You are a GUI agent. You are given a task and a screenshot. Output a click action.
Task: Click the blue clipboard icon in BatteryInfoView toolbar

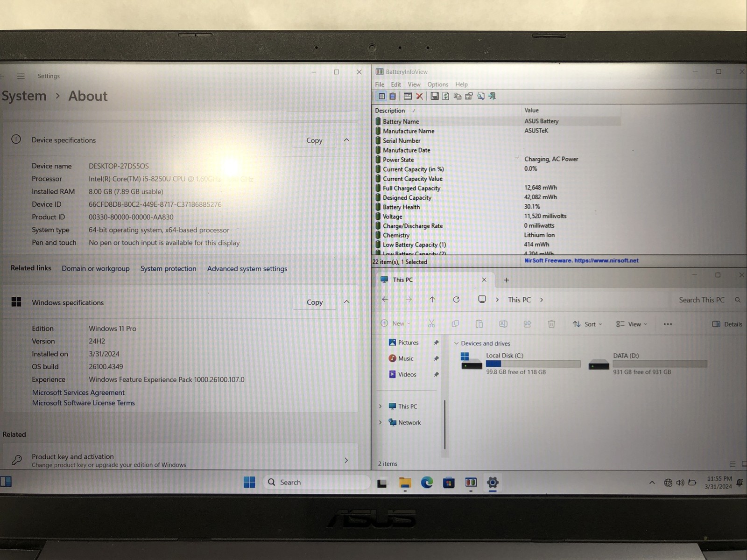click(x=393, y=96)
